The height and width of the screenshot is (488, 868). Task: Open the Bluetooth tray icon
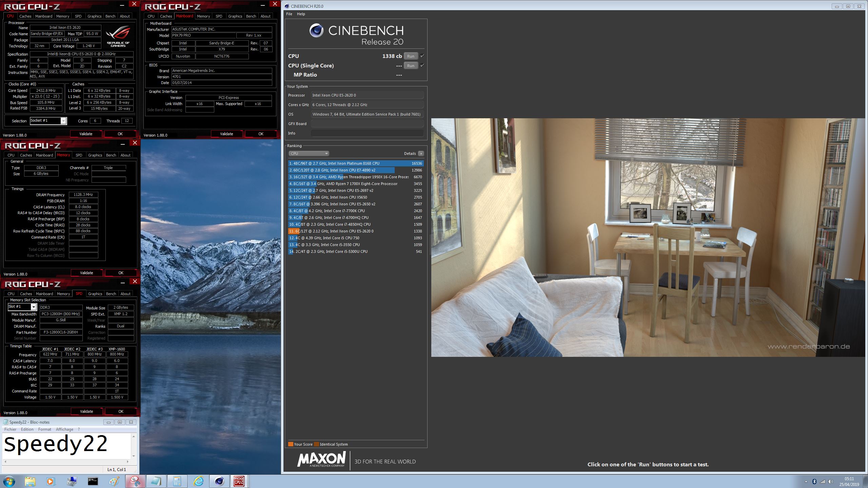[x=814, y=482]
